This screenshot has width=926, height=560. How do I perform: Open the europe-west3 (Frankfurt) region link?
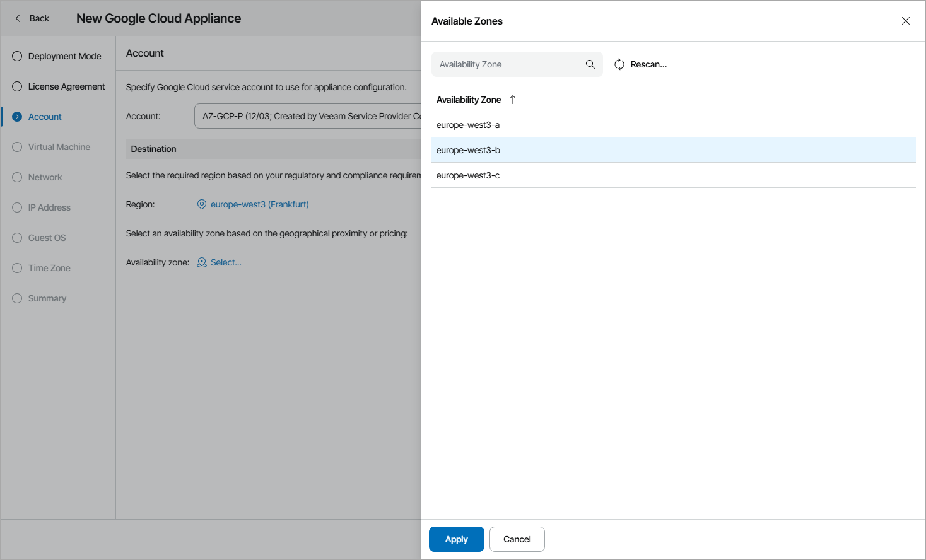(x=259, y=204)
